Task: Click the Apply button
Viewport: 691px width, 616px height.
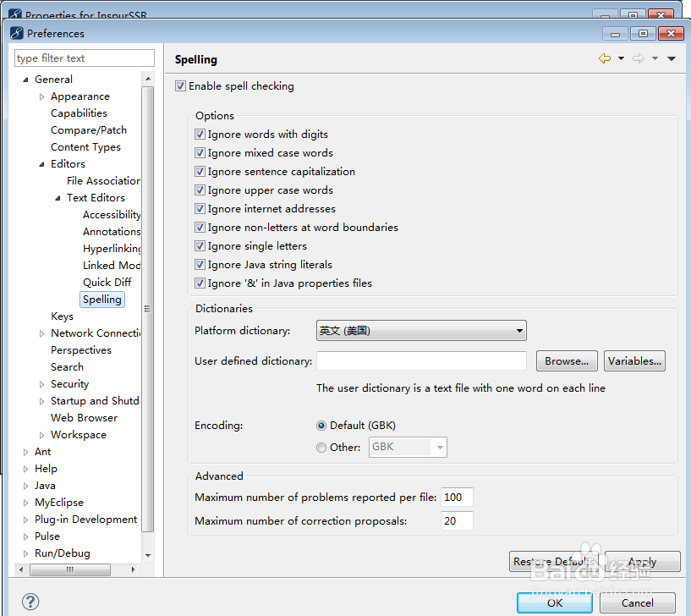Action: pos(643,561)
